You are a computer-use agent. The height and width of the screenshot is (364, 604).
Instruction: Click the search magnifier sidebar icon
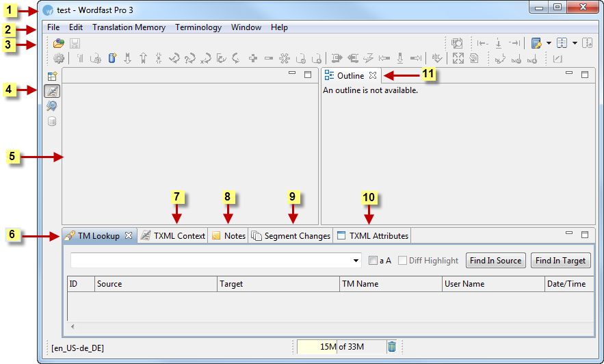51,106
